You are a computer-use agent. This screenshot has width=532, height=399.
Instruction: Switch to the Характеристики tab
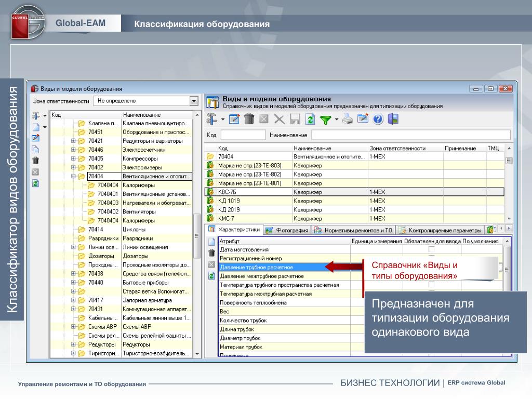pos(234,230)
